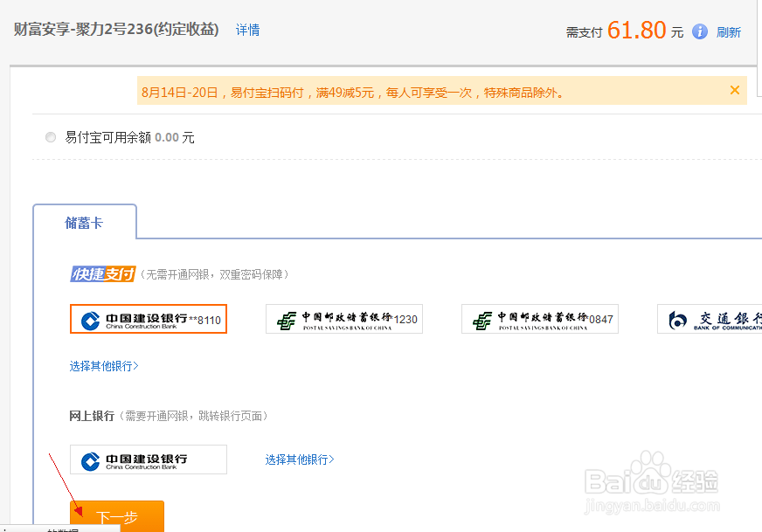Screen dimensions: 762x532
Task: Choose China Construction Bank card **8110
Action: [149, 319]
